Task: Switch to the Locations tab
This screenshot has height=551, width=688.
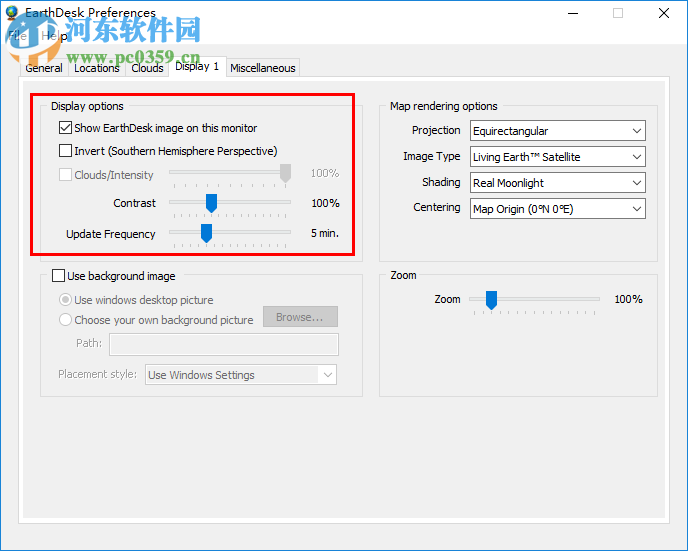Action: (97, 68)
